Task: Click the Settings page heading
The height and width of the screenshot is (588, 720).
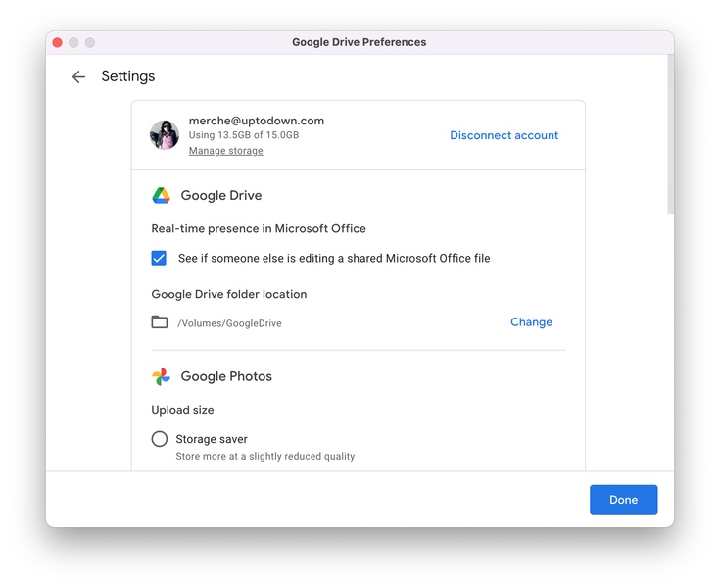Action: (x=128, y=76)
